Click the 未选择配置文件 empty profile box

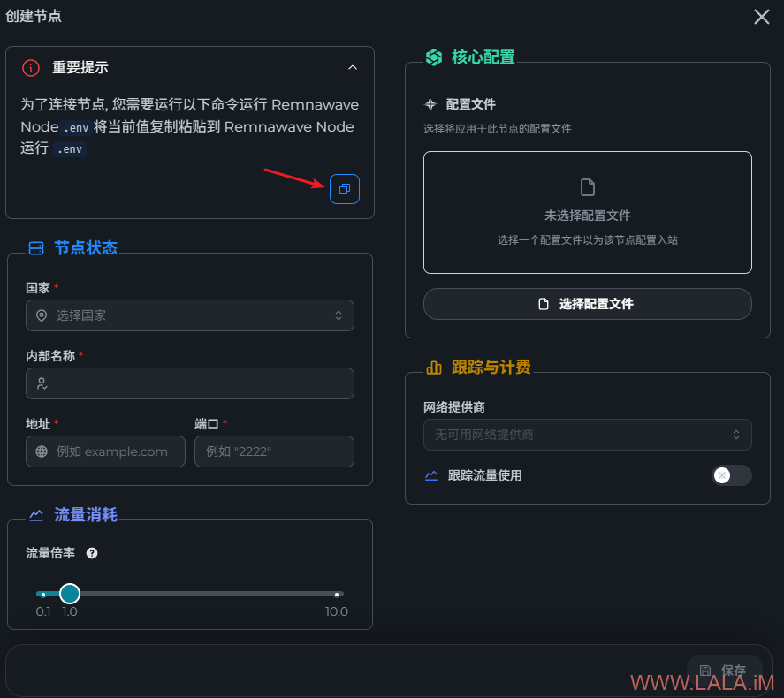[x=588, y=212]
